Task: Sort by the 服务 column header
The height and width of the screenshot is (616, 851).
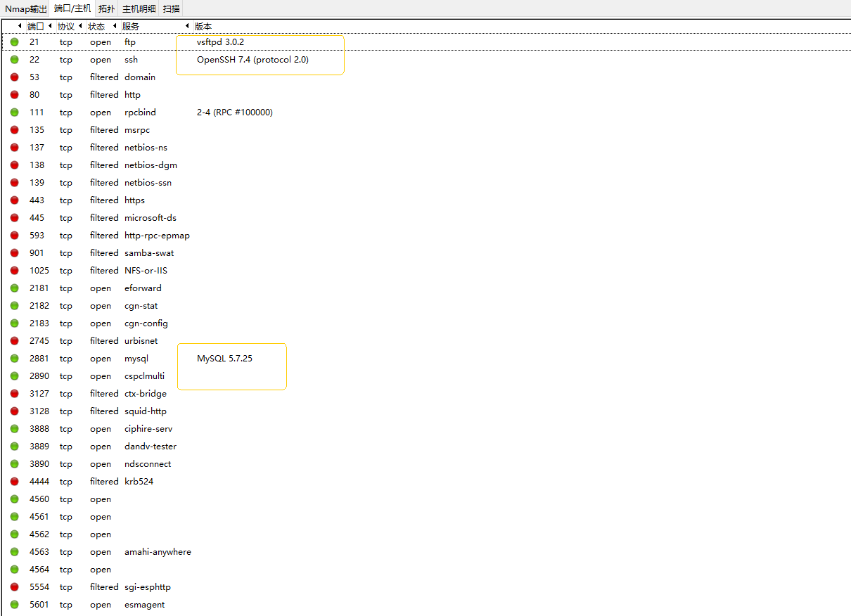Action: (x=131, y=26)
